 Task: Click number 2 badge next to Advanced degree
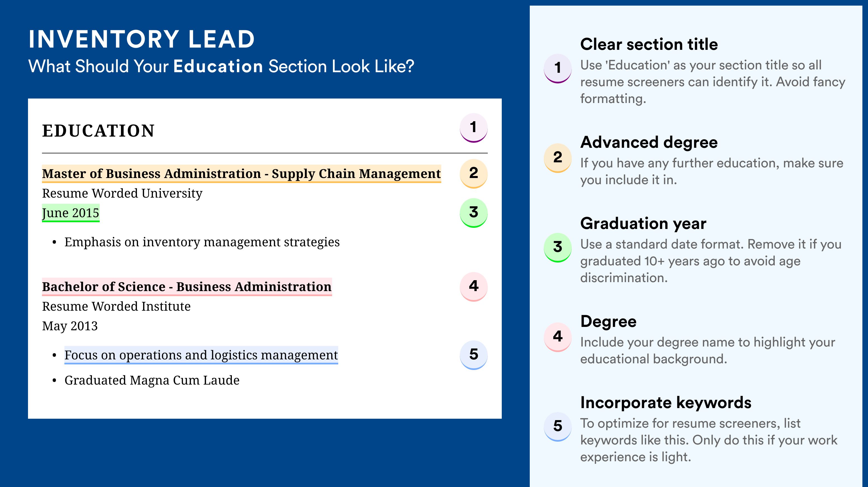[x=558, y=158]
